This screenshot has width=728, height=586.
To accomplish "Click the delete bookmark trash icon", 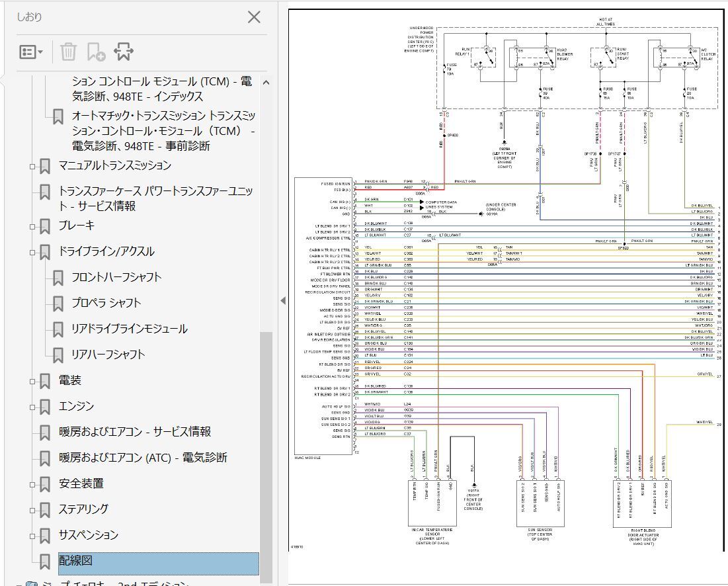I will 68,52.
